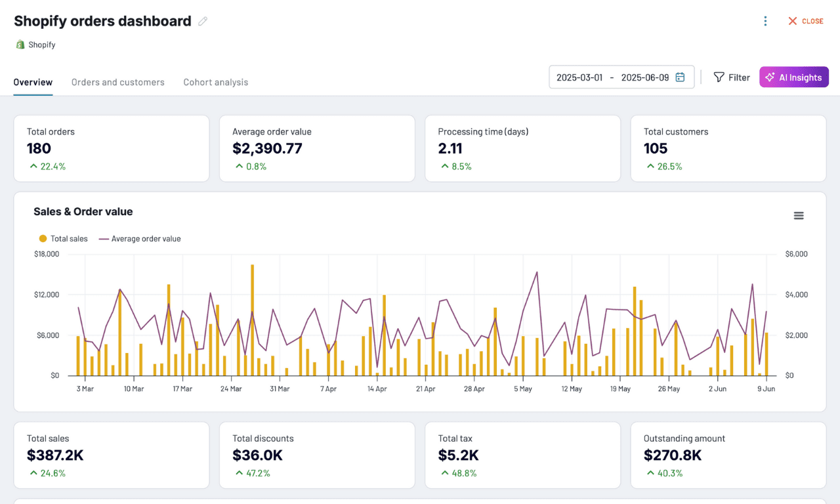Click the start date 2025-03-01
840x504 pixels.
579,77
